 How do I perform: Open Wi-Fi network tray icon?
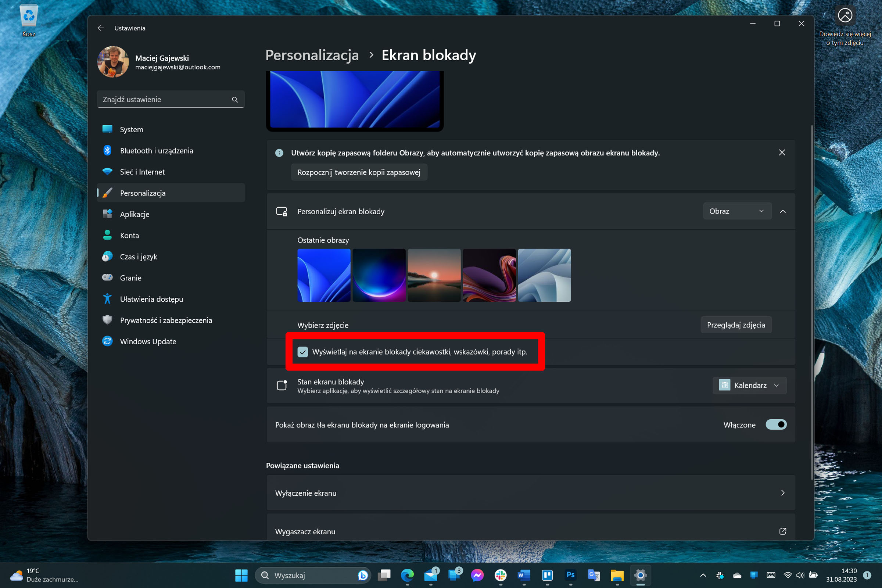coord(788,575)
